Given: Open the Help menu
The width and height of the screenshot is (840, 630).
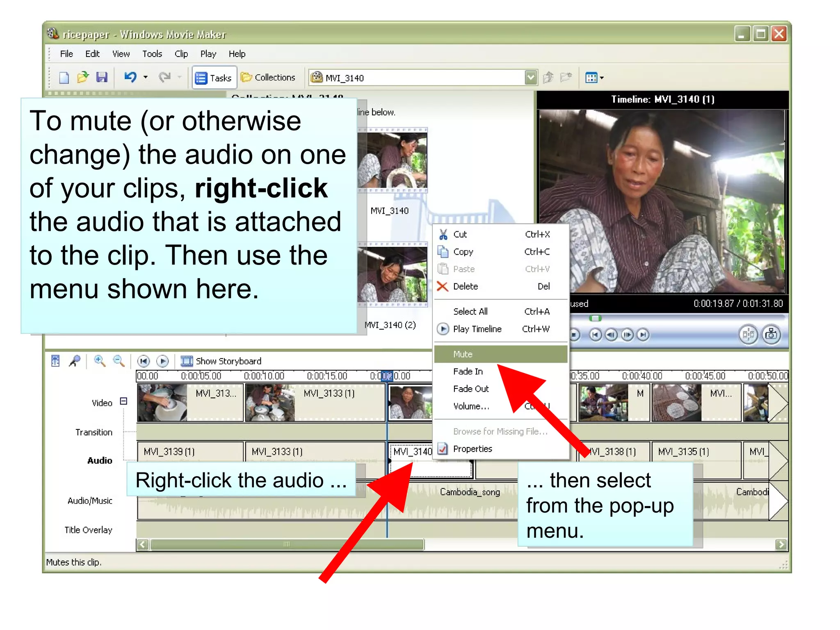Looking at the screenshot, I should pos(237,54).
